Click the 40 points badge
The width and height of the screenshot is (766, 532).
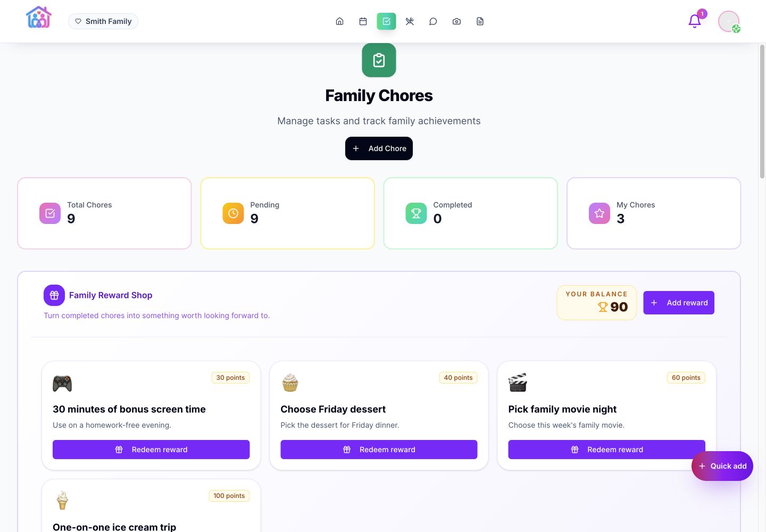tap(458, 378)
